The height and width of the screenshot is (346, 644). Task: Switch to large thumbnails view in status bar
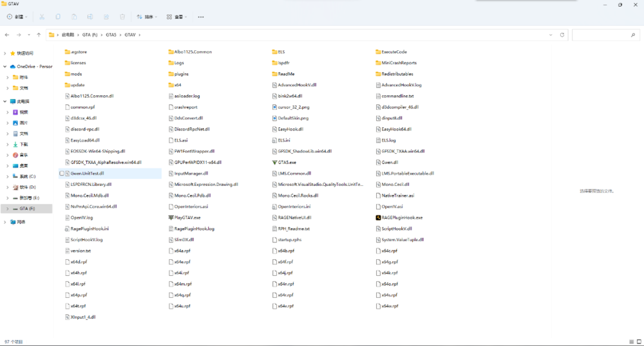(639, 342)
